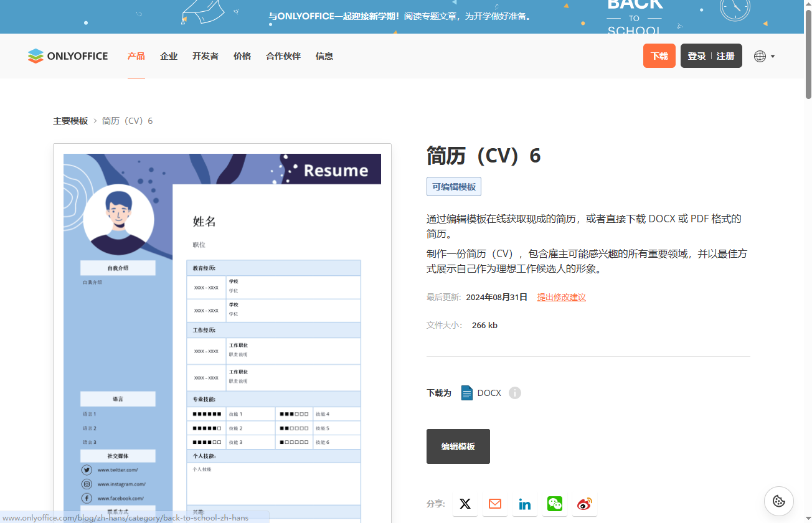812x523 pixels.
Task: Share template by email icon
Action: click(x=495, y=504)
